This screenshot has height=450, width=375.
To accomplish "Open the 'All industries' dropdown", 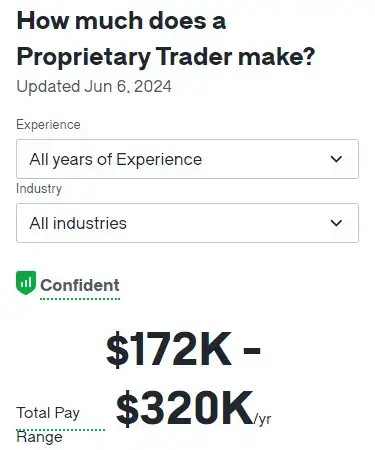I will coord(187,223).
